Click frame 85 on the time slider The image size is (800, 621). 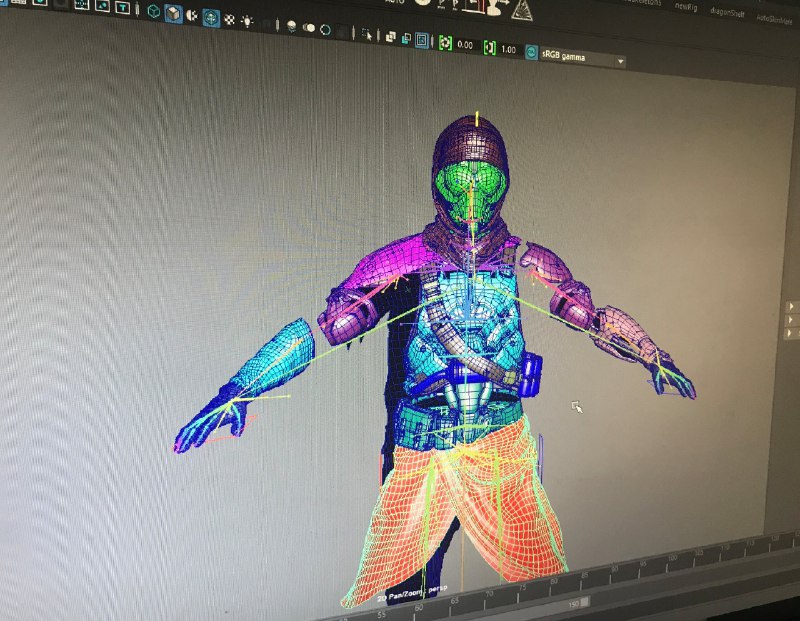click(585, 575)
